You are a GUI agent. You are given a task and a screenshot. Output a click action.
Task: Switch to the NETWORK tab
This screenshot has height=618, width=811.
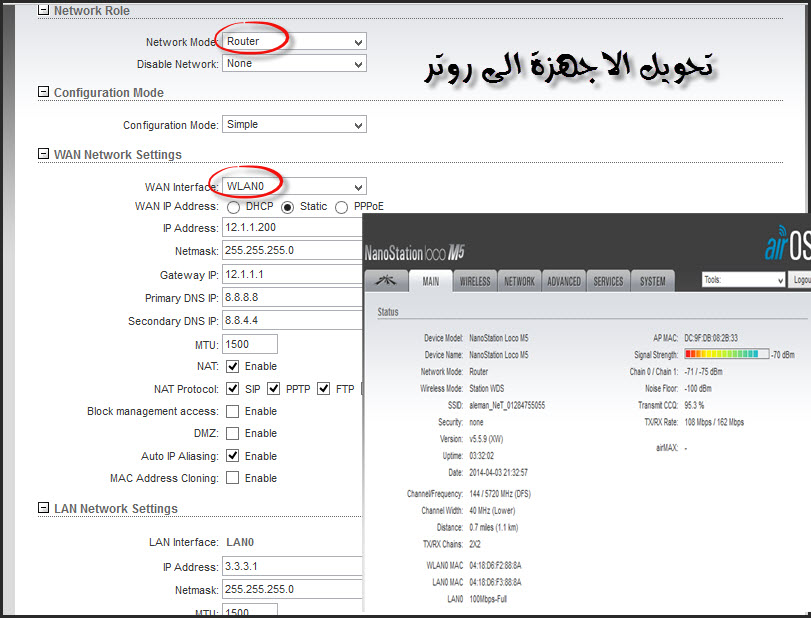[519, 281]
